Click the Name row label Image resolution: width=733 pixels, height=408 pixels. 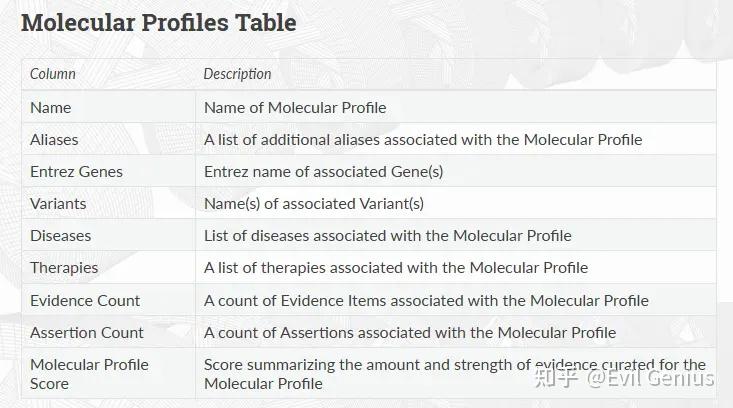point(51,107)
